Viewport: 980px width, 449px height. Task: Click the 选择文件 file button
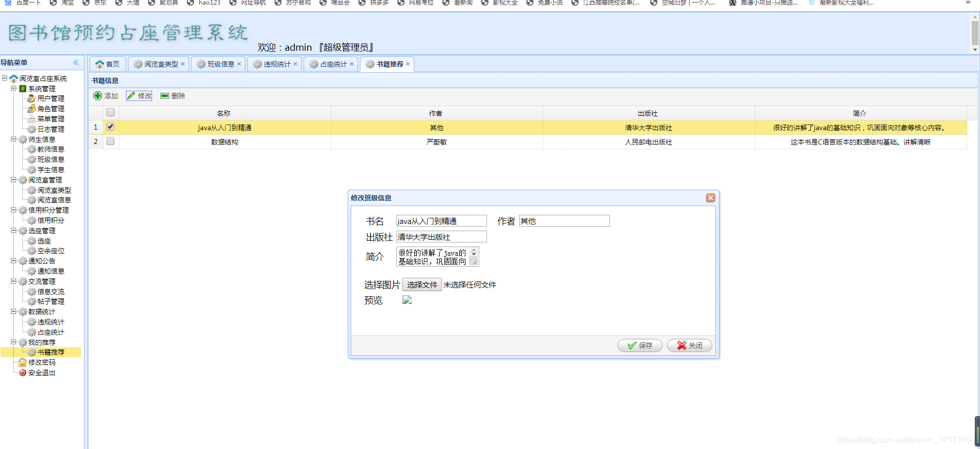click(x=422, y=284)
